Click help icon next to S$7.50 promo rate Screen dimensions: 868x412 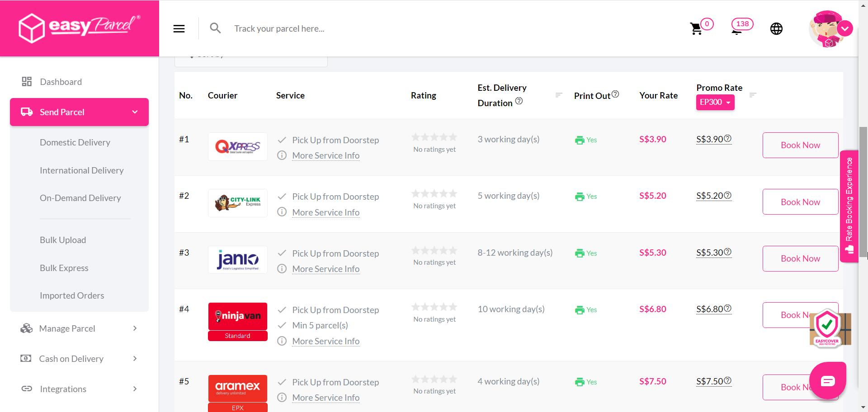pyautogui.click(x=727, y=380)
